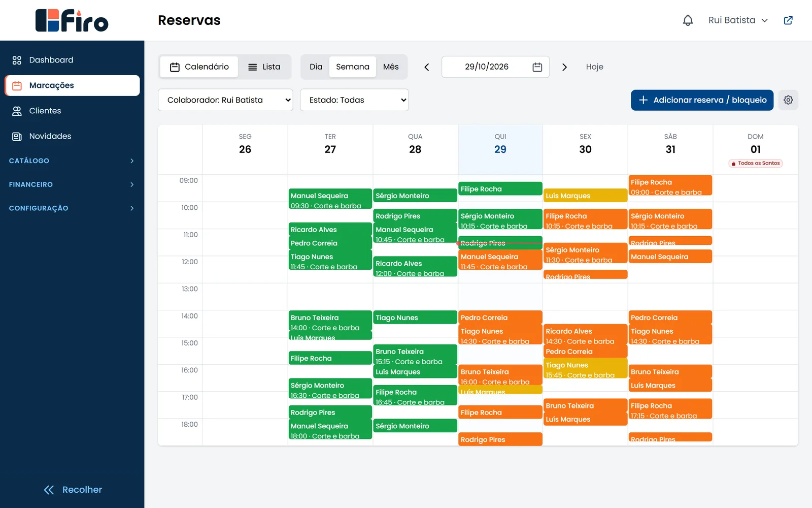Open settings gear next to add button
The image size is (812, 508).
(x=788, y=100)
